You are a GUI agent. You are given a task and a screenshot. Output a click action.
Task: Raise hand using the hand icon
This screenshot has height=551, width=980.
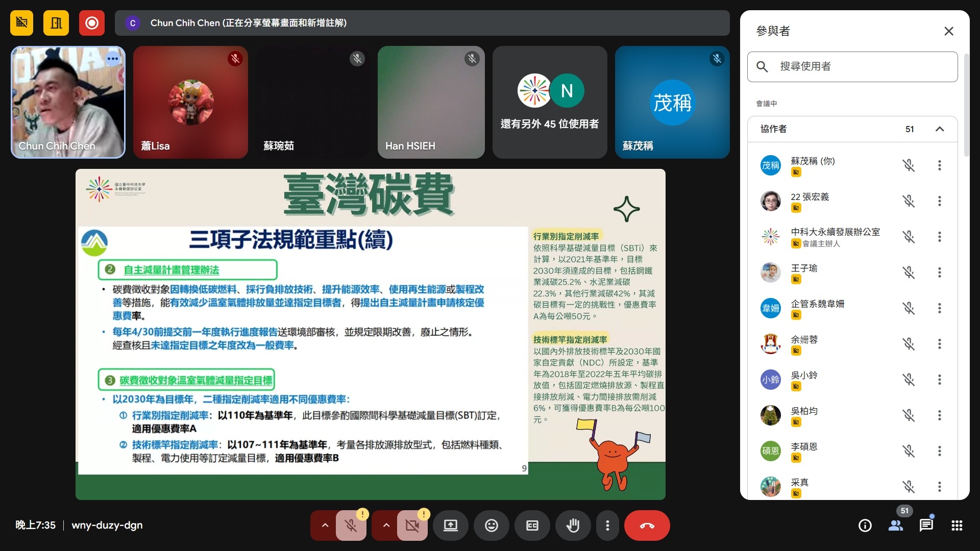[x=573, y=525]
